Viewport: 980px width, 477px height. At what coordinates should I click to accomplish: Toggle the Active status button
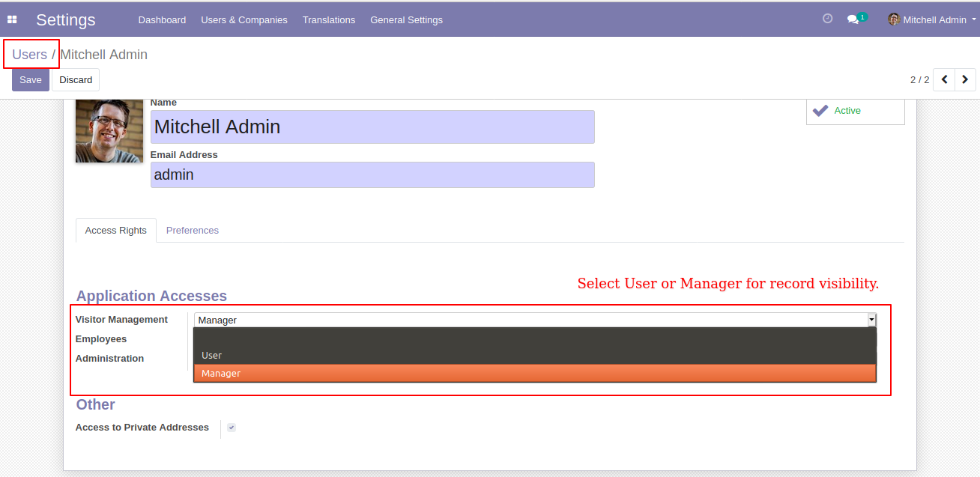pos(856,111)
